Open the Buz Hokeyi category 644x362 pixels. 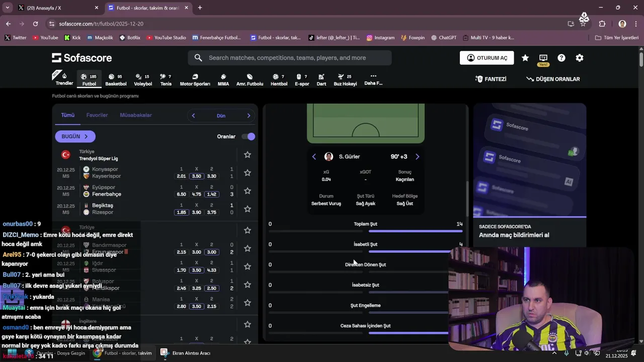345,79
